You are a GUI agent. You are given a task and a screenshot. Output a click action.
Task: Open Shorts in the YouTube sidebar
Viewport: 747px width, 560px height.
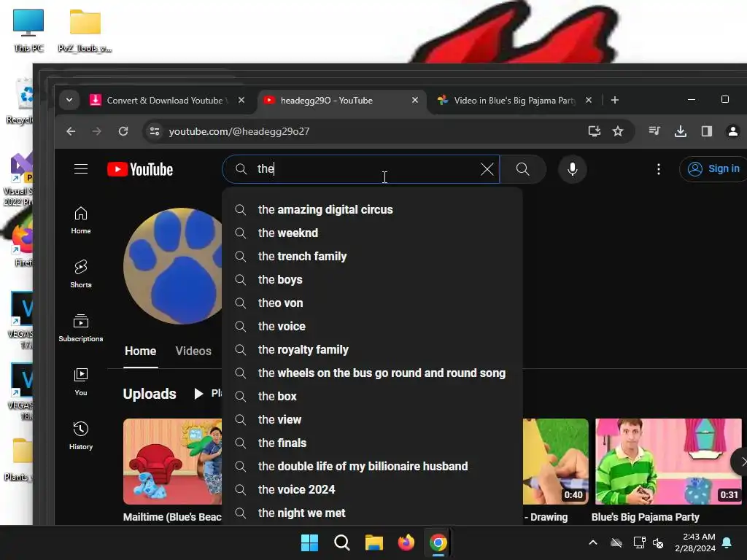pos(81,274)
